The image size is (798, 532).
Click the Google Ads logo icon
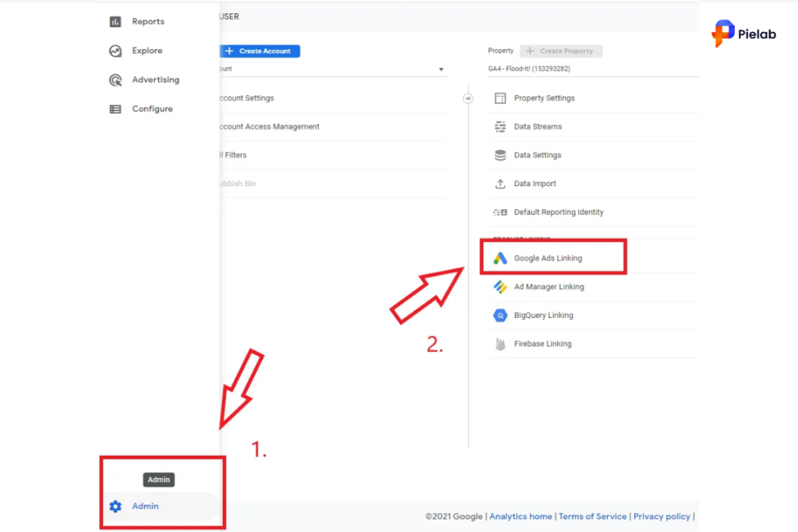500,259
